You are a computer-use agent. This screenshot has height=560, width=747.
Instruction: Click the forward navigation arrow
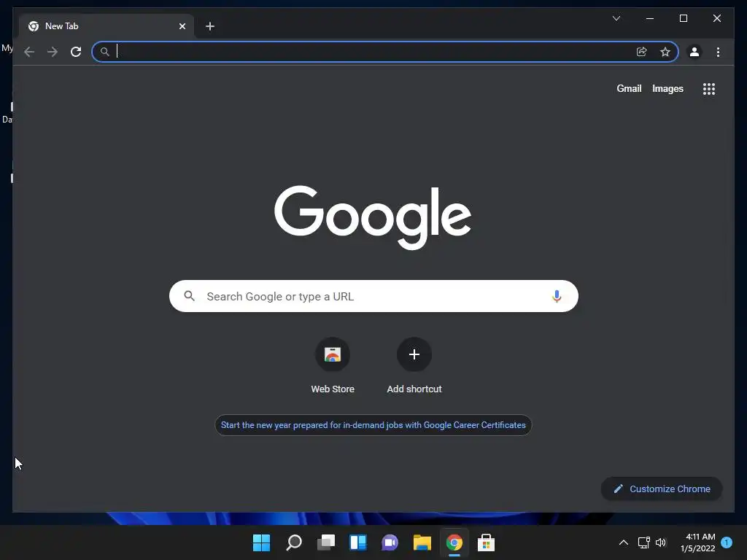tap(53, 52)
